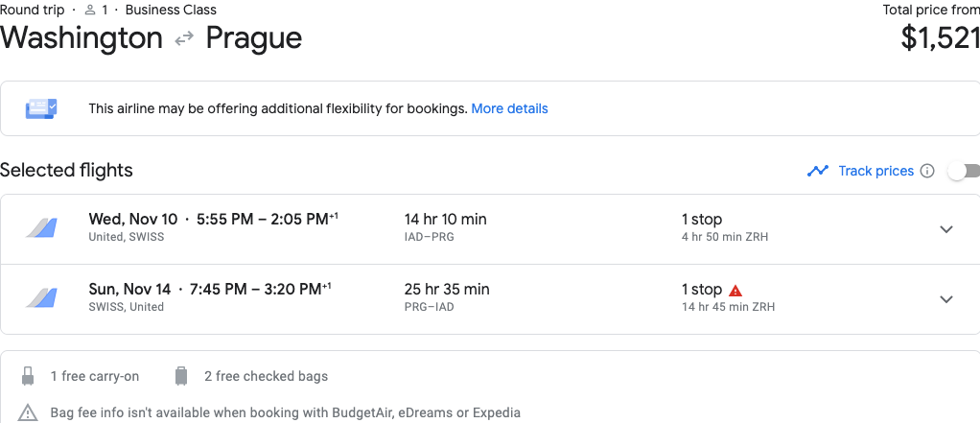Click the checked bags suitcase icon

tap(181, 376)
